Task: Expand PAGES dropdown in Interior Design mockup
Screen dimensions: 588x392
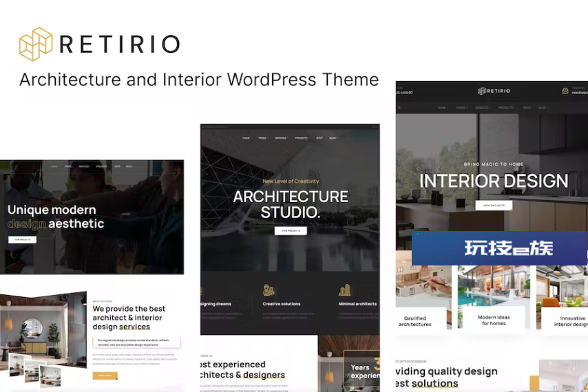Action: tap(461, 108)
